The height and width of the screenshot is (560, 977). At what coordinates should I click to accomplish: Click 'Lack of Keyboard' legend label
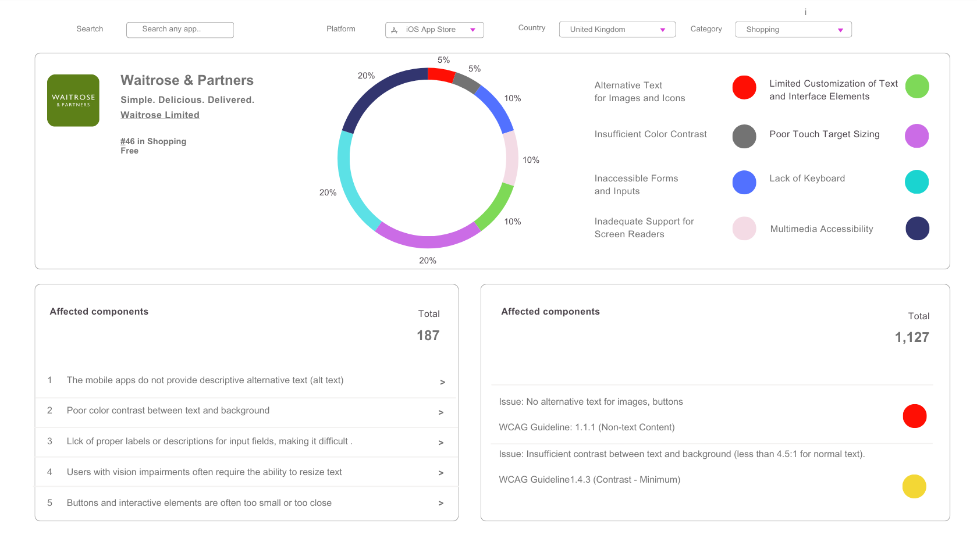[x=807, y=179]
